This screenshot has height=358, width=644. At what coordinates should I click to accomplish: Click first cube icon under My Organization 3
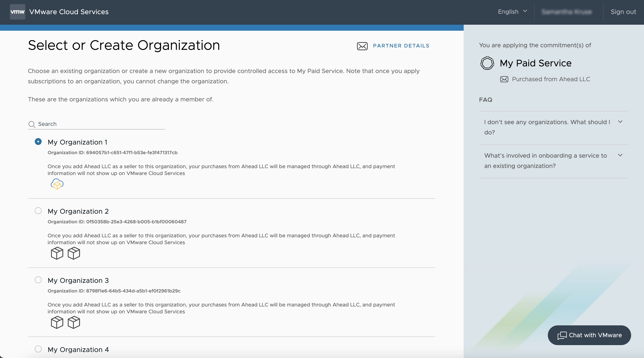click(x=57, y=322)
